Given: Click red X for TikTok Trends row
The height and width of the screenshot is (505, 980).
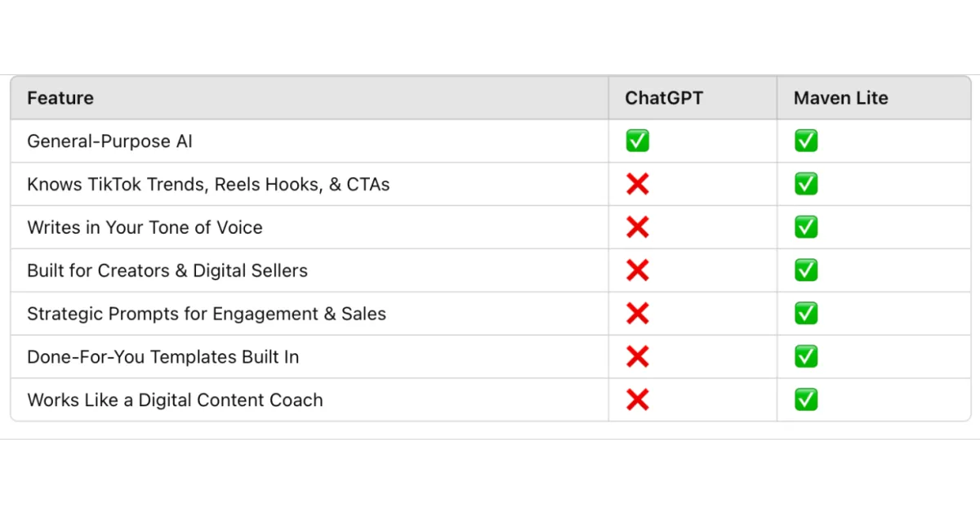Looking at the screenshot, I should [x=637, y=184].
